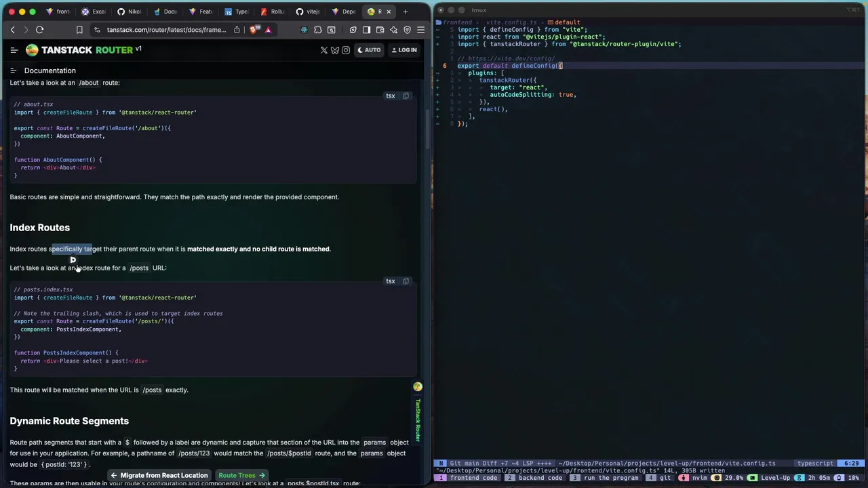The width and height of the screenshot is (868, 488).
Task: Open TanStack Instagram icon
Action: [x=346, y=50]
